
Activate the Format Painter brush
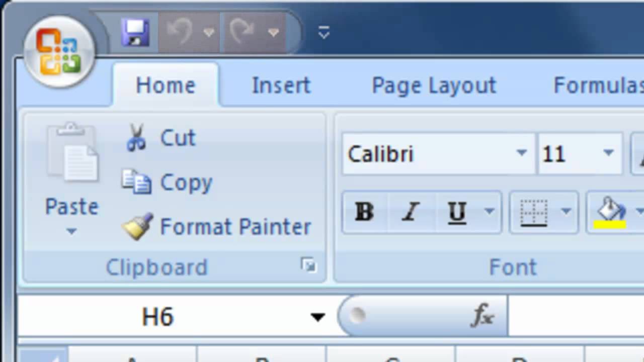[x=137, y=227]
